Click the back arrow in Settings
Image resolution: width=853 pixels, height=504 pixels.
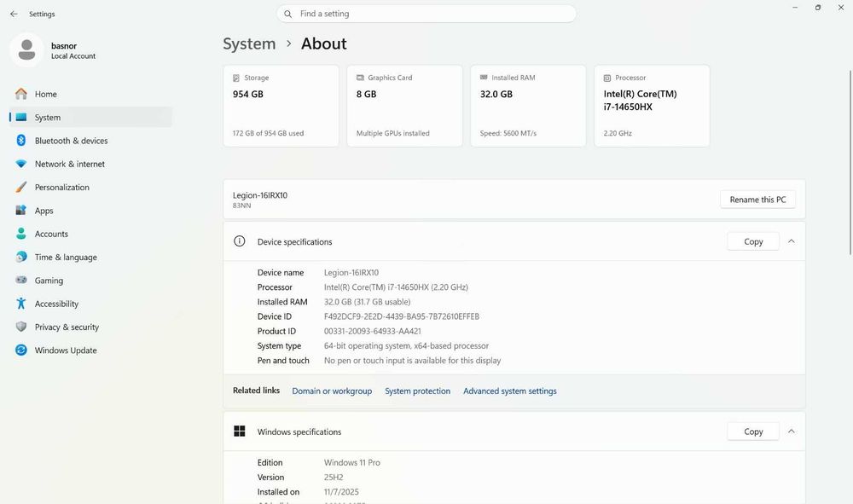[14, 14]
